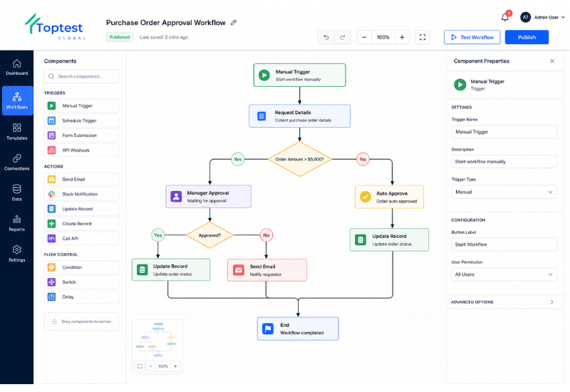
Task: Click the Test Workflow button
Action: pyautogui.click(x=472, y=37)
